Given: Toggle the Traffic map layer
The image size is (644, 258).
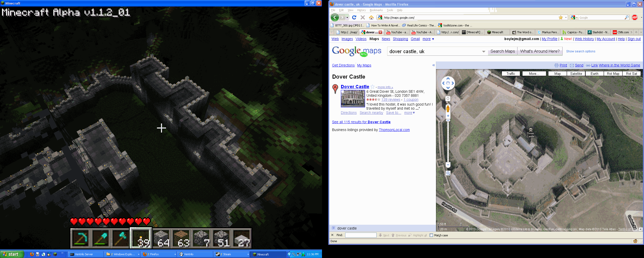Looking at the screenshot, I should click(x=511, y=74).
